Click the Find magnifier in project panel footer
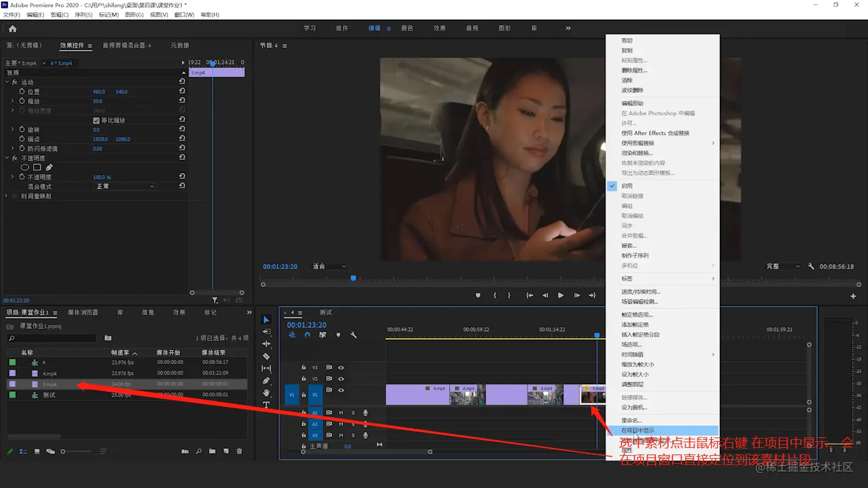The image size is (868, 488). 199,451
